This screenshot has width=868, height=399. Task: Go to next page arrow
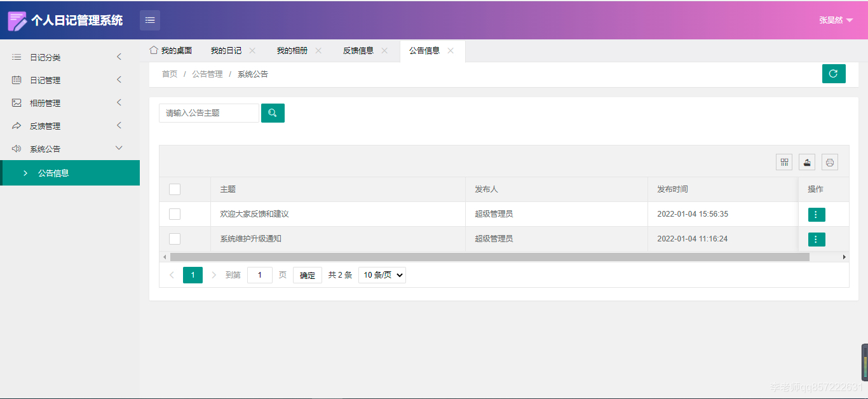[x=214, y=275]
